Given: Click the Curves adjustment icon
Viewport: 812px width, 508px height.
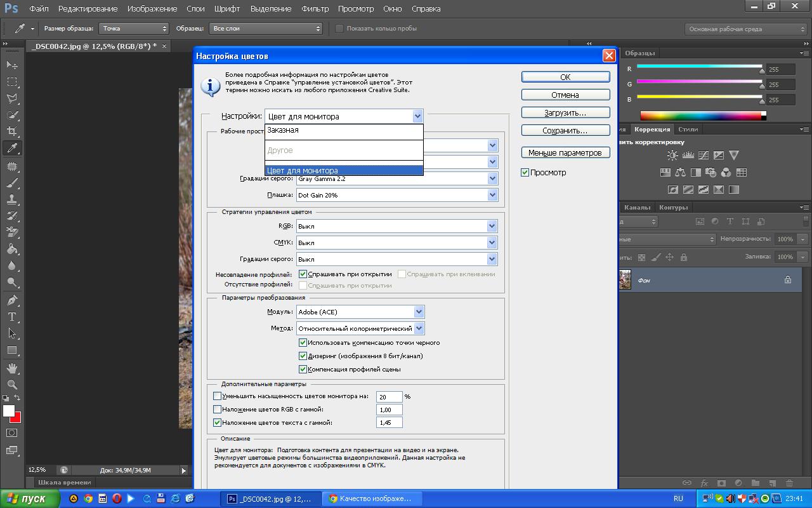Looking at the screenshot, I should tap(703, 155).
